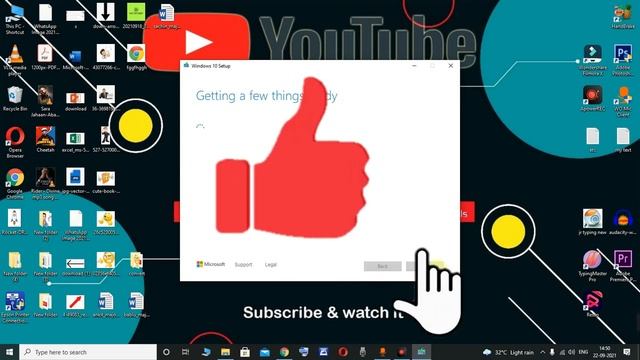
Task: Open the Adobe Photoshop desktop shortcut
Action: tap(623, 60)
